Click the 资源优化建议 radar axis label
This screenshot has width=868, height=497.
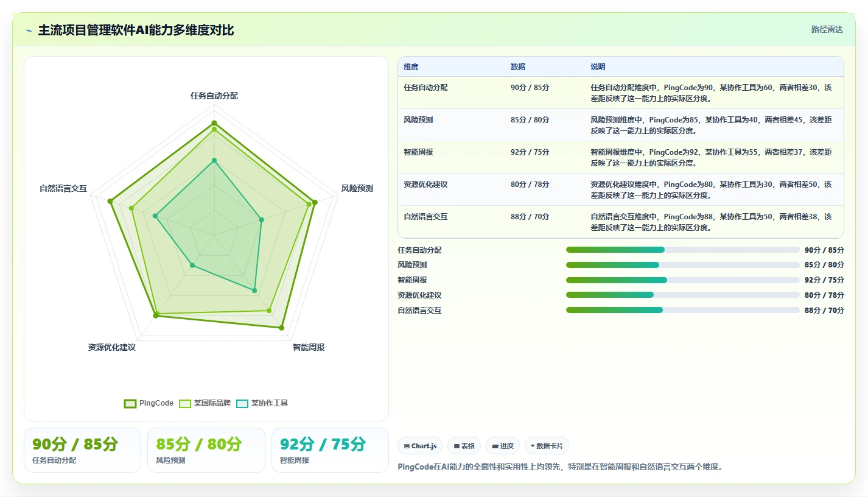pos(111,347)
